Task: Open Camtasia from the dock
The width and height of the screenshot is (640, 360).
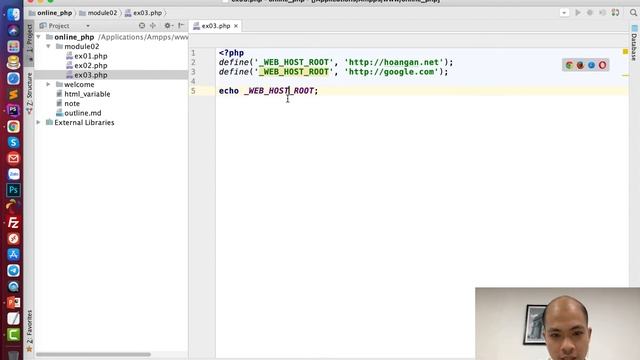Action: [x=13, y=334]
